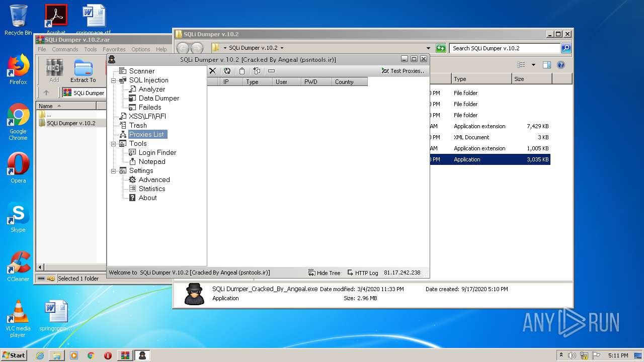Click the IP column header

click(x=231, y=82)
